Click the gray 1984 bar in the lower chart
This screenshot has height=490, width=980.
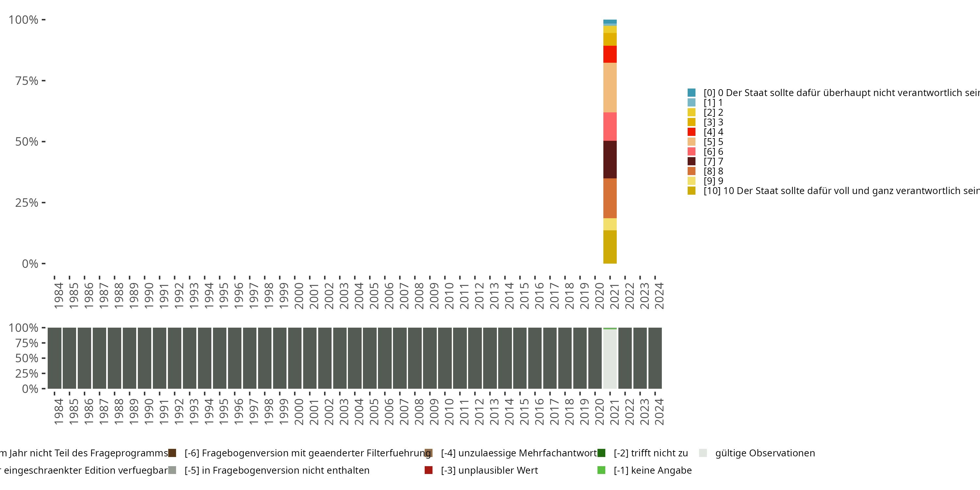tap(55, 358)
